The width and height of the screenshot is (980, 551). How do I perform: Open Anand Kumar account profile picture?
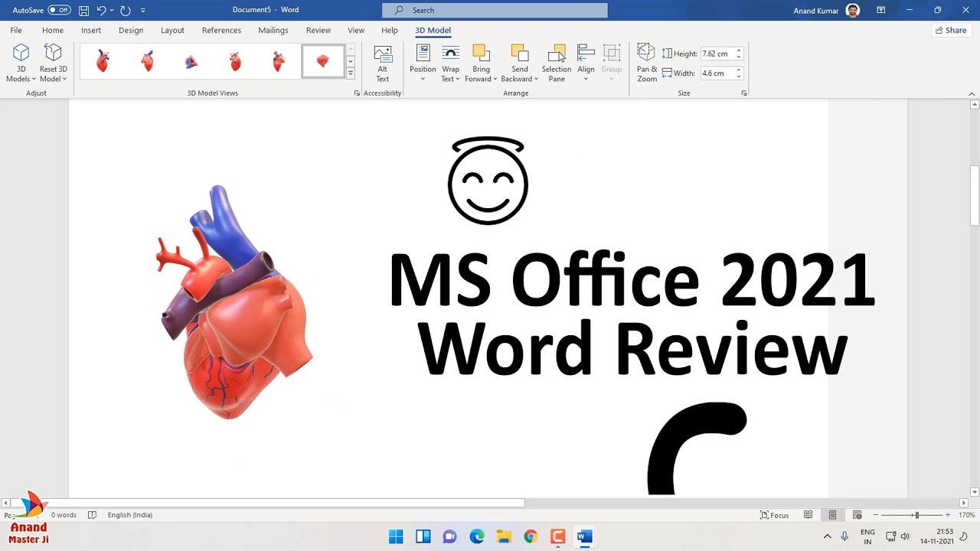tap(853, 10)
